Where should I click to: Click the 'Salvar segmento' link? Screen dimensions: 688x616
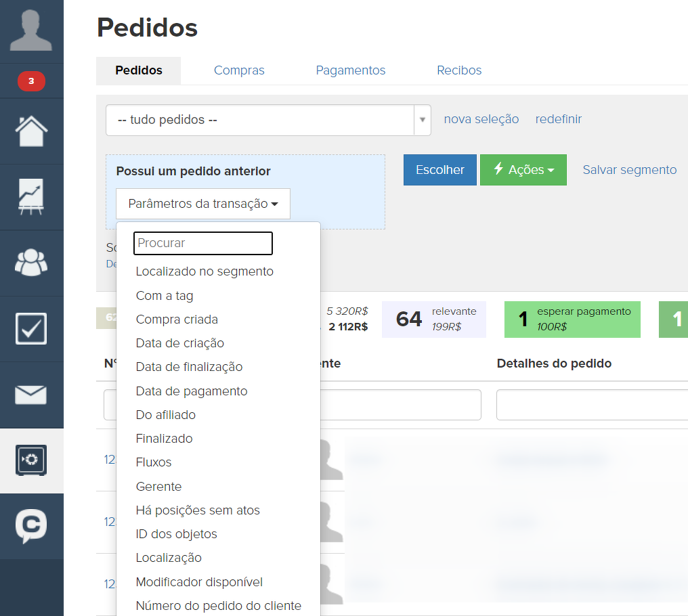click(x=629, y=170)
